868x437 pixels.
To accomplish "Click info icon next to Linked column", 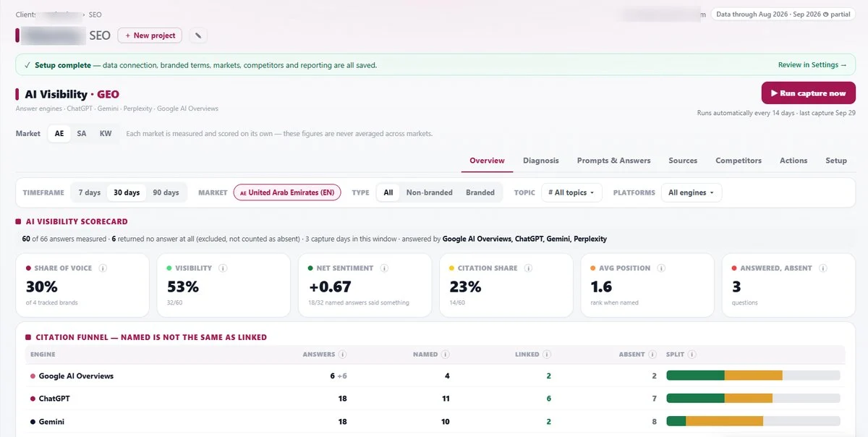I will tap(546, 355).
